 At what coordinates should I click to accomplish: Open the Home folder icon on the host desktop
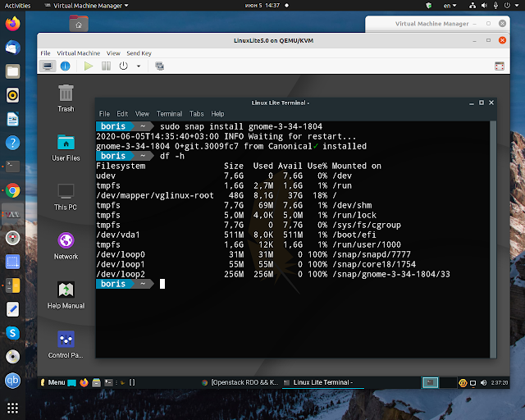click(79, 23)
